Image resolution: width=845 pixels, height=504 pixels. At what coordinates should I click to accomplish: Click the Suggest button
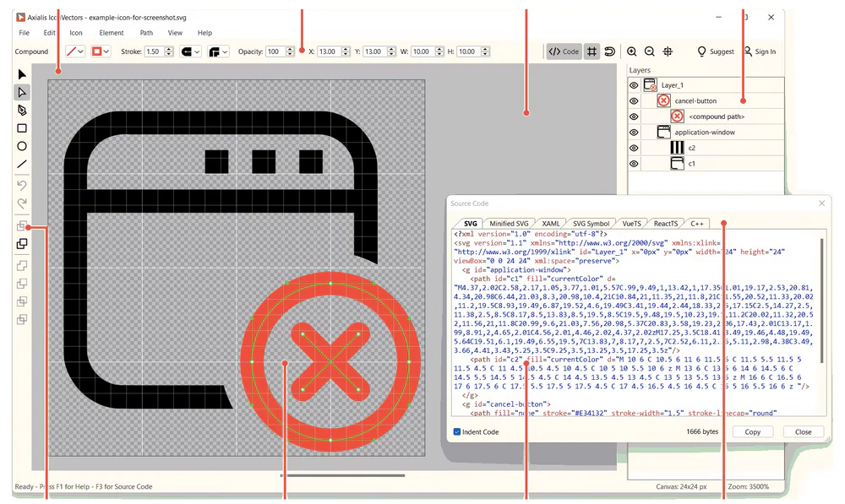pos(715,51)
